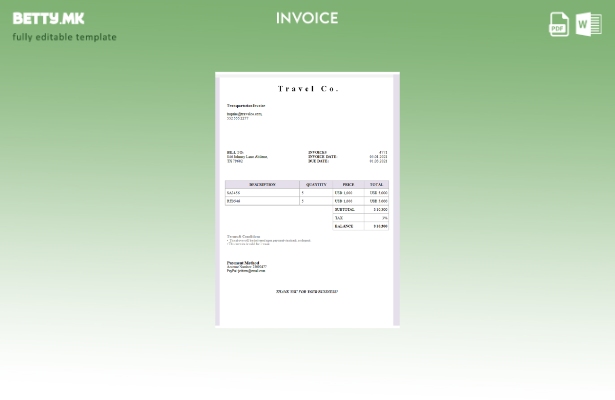Click the DUE DATE label
The height and width of the screenshot is (400, 615).
[319, 161]
